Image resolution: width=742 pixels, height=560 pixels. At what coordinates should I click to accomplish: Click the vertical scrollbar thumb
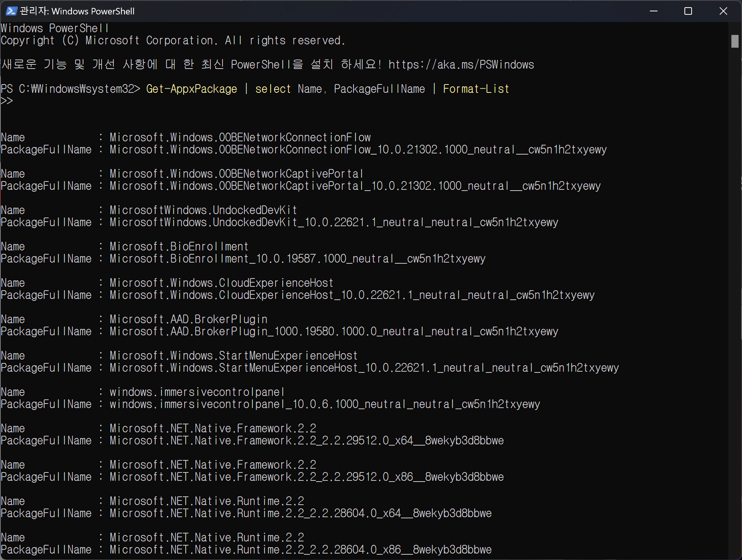pyautogui.click(x=735, y=41)
